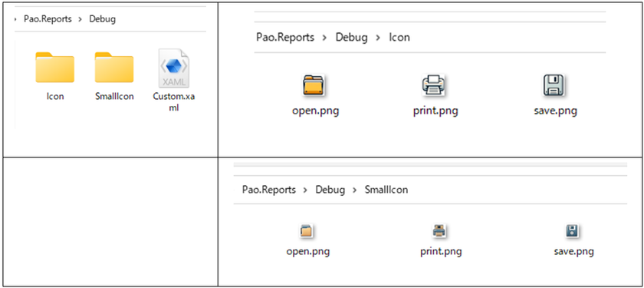Image resolution: width=644 pixels, height=288 pixels.
Task: Select the large print.png printer icon
Action: pyautogui.click(x=434, y=85)
